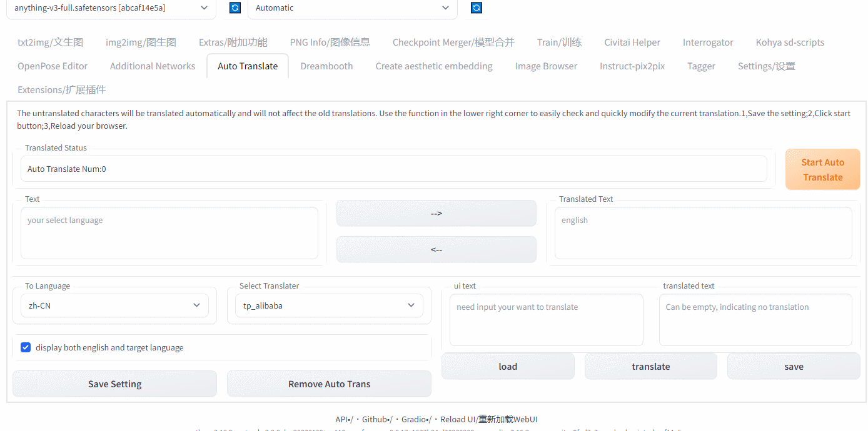
Task: Click refresh icon next to checkpoint dropdown
Action: [235, 8]
